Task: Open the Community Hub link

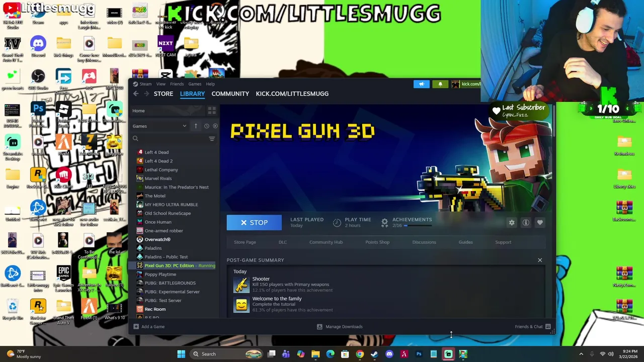Action: click(x=326, y=242)
